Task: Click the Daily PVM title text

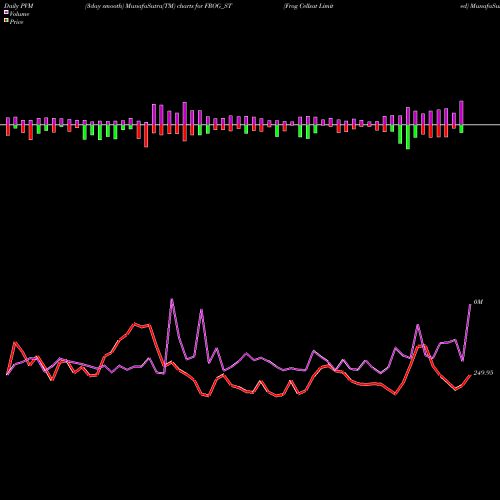Action: (19, 6)
